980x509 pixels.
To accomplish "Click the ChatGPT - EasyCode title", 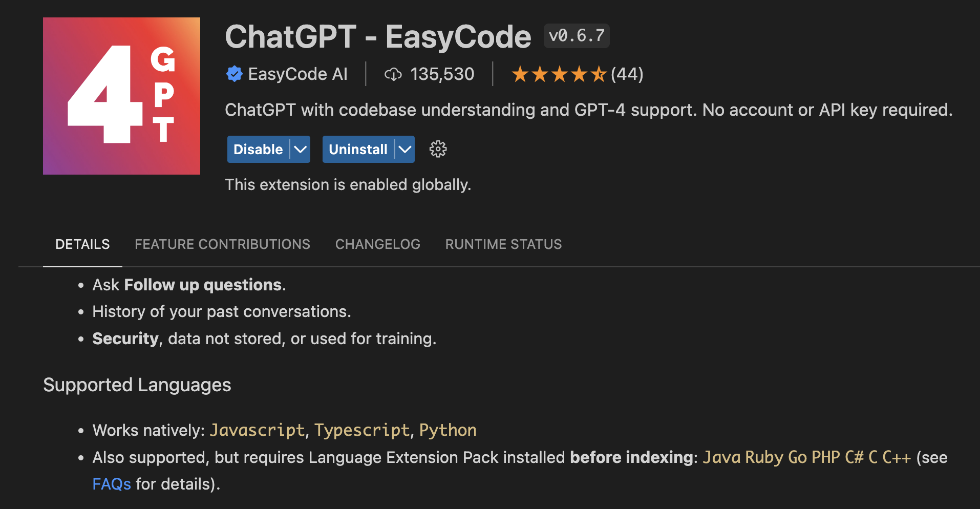I will pyautogui.click(x=378, y=37).
